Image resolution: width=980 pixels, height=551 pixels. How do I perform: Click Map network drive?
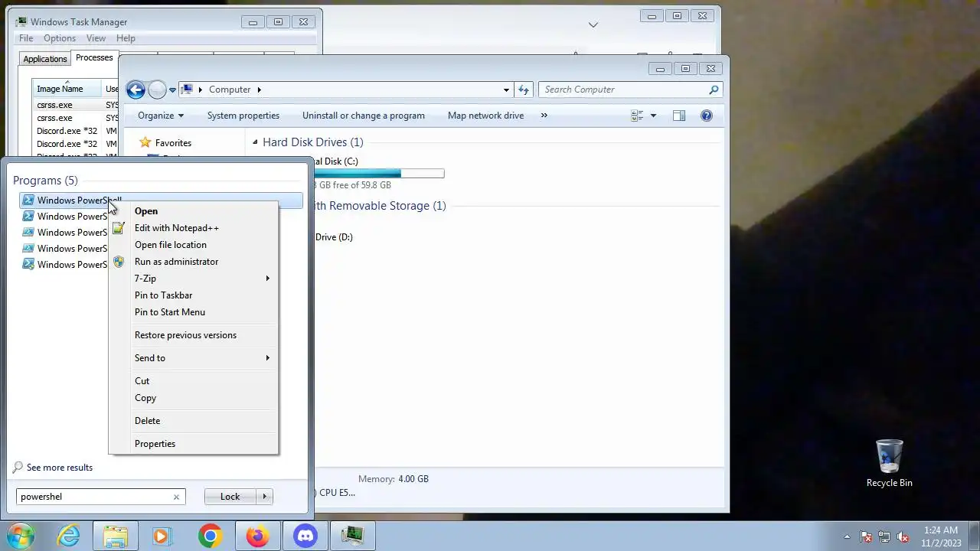[485, 116]
